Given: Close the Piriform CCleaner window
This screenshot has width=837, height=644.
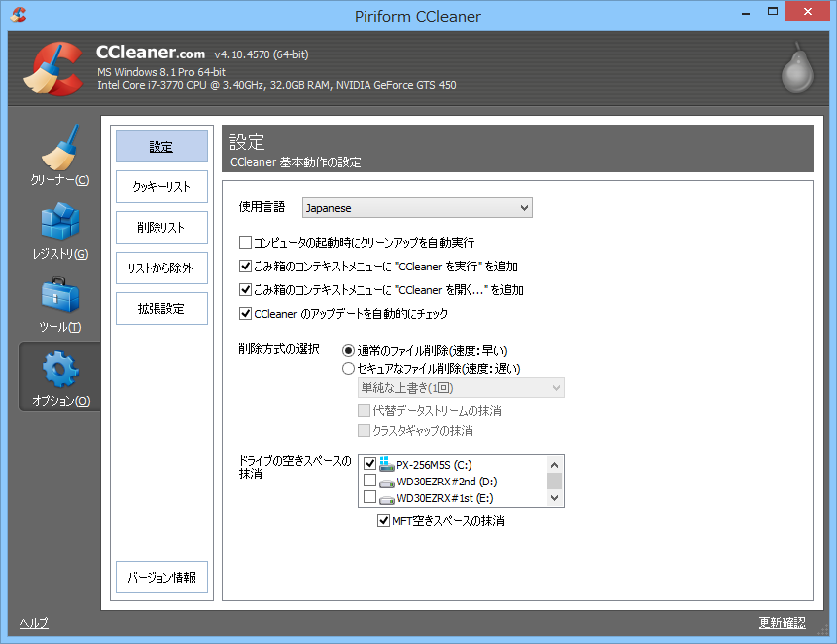Looking at the screenshot, I should tap(807, 11).
